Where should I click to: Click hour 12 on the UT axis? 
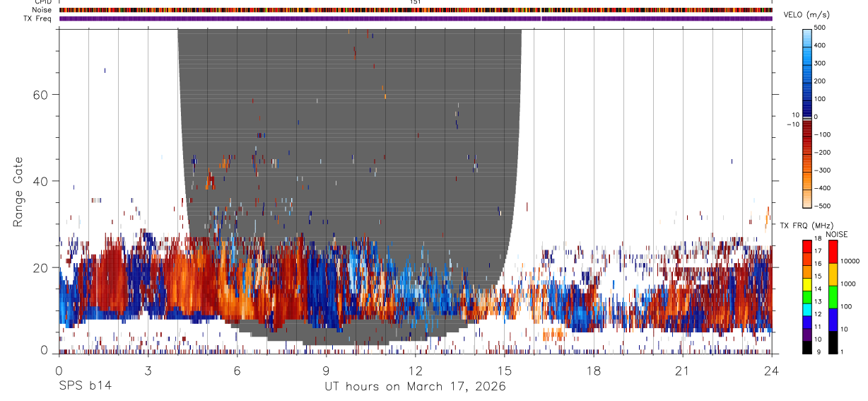(415, 371)
